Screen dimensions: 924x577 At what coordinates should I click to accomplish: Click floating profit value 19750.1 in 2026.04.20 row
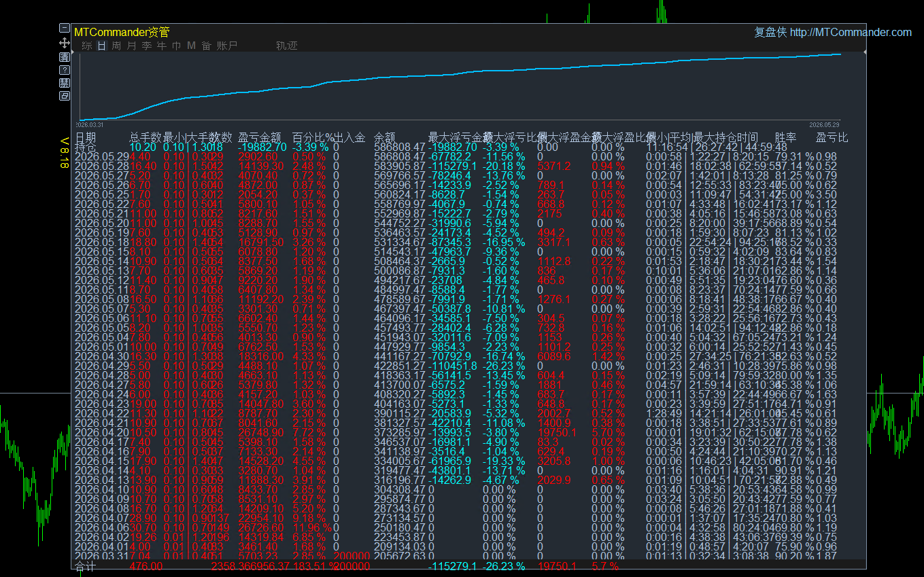pyautogui.click(x=557, y=432)
